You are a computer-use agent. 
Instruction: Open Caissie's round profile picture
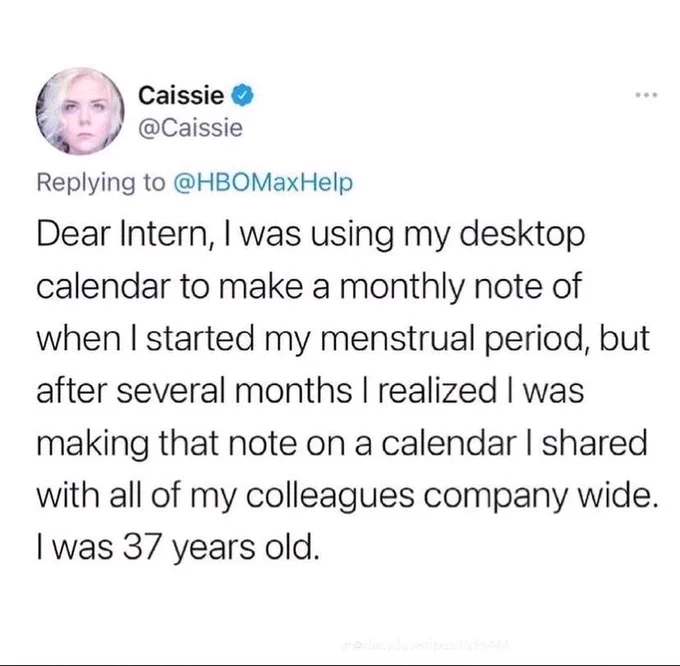click(80, 111)
